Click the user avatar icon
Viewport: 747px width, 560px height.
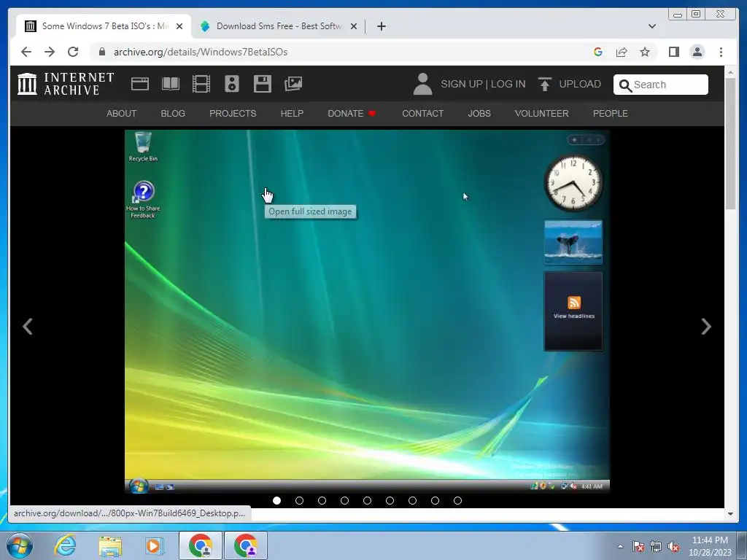pos(422,84)
